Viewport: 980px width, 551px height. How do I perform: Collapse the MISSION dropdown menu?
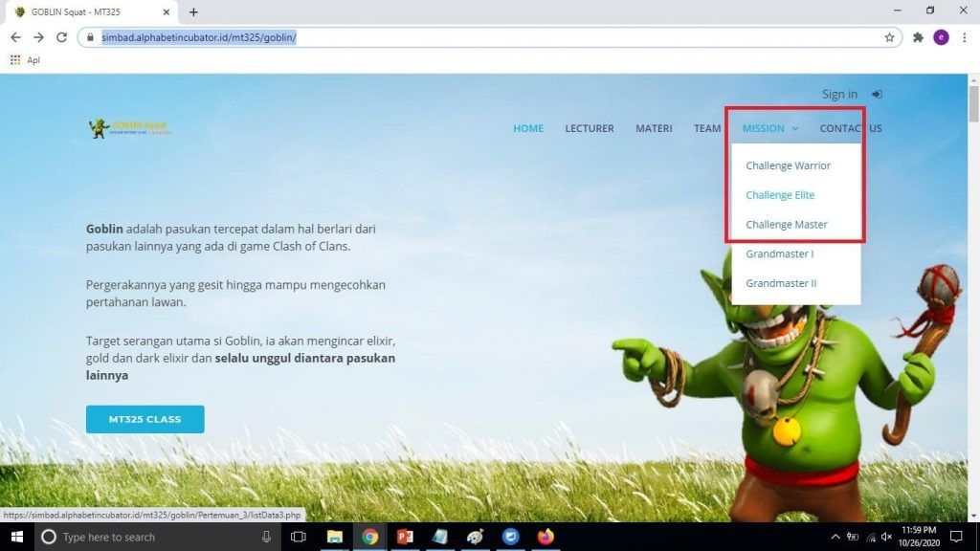pyautogui.click(x=769, y=128)
